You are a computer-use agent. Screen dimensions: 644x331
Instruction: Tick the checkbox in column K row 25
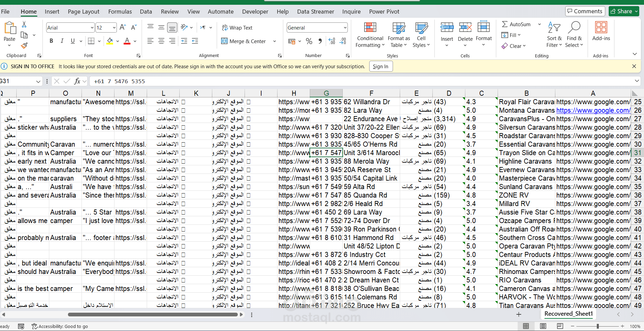click(183, 102)
